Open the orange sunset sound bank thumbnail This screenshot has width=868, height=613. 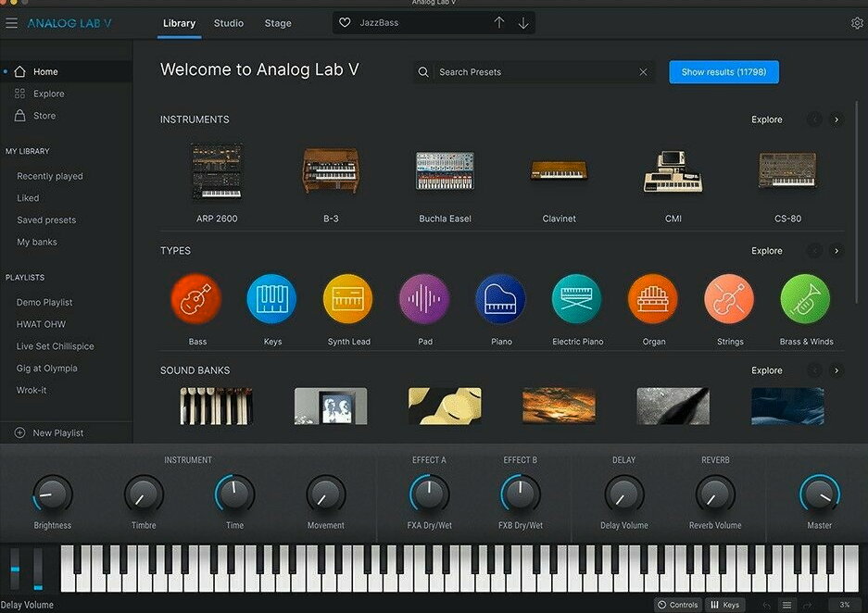pos(559,407)
